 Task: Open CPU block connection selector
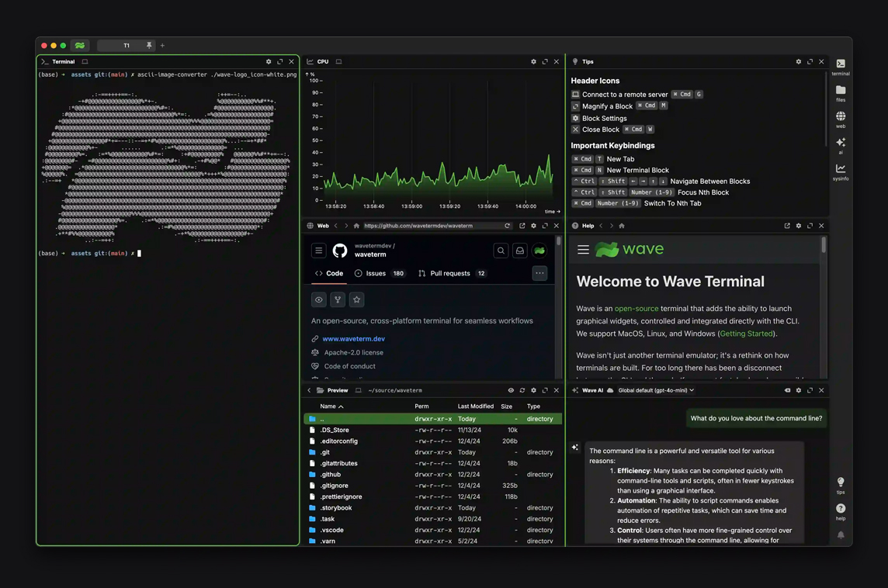[x=338, y=62]
